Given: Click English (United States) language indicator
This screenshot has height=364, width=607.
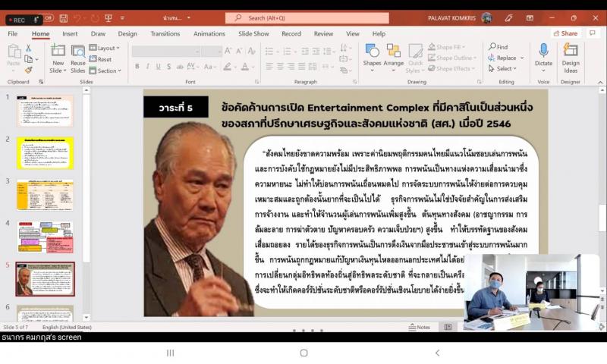Looking at the screenshot, I should point(67,328).
